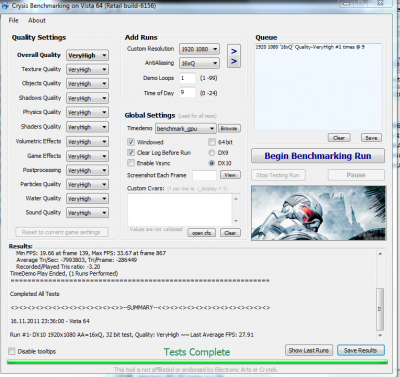Open the Water Quality dropdown
The image size is (400, 377).
87,199
